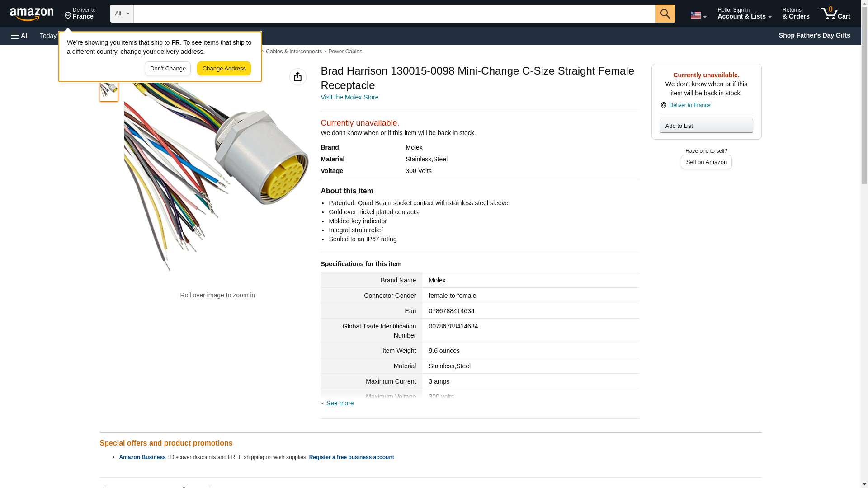Open Register a free business account link
This screenshot has height=488, width=868.
pos(351,457)
